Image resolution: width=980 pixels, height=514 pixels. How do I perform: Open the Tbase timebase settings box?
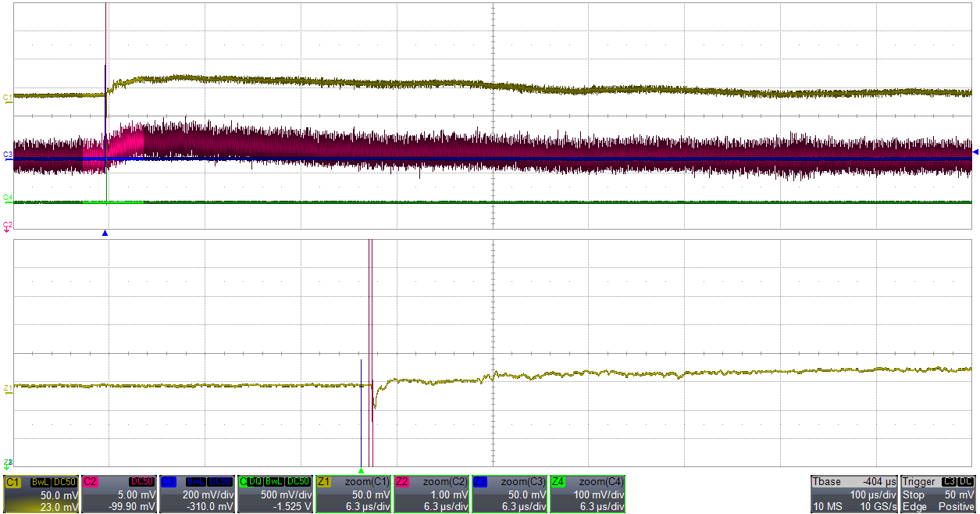(854, 494)
